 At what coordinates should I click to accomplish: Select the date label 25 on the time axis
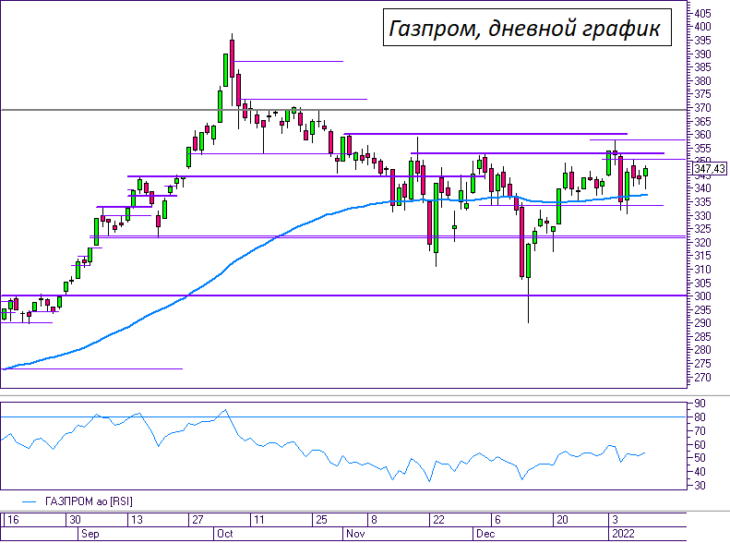321,520
